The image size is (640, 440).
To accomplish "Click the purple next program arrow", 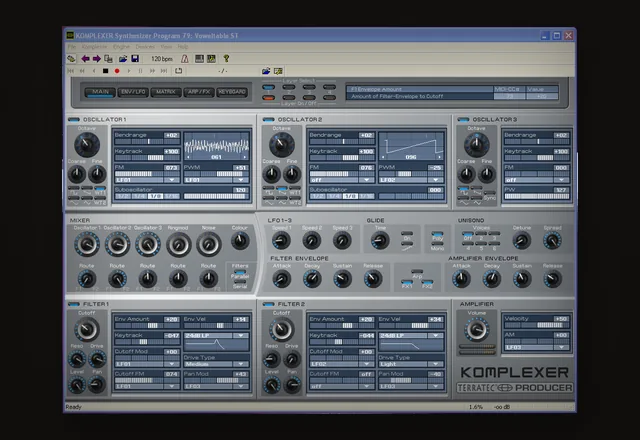I will 97,59.
